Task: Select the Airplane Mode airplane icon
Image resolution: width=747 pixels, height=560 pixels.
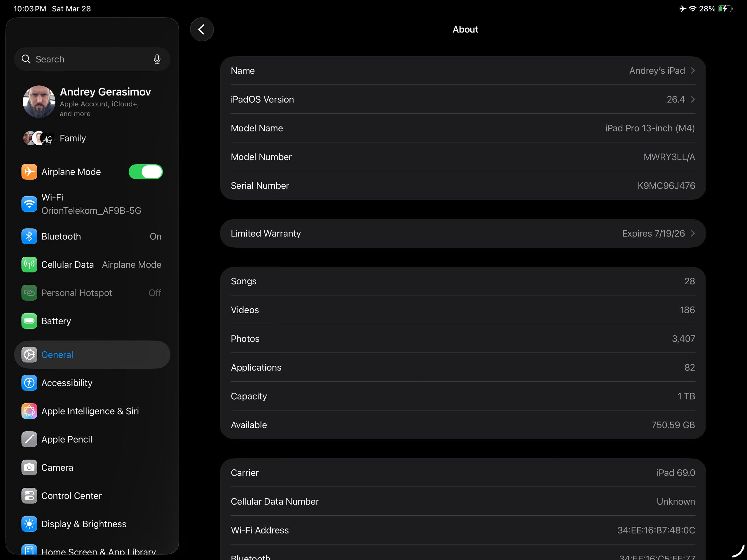Action: click(29, 171)
